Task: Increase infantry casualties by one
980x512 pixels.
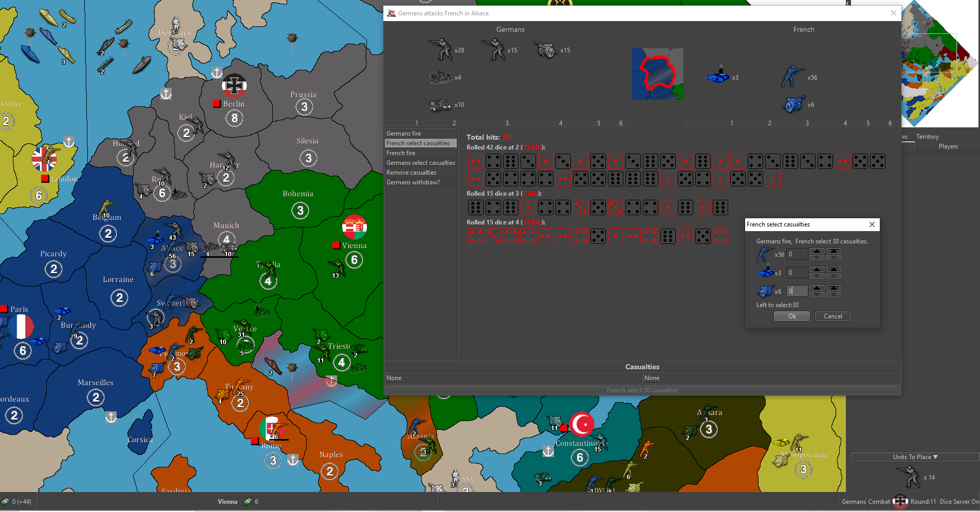Action: point(817,251)
